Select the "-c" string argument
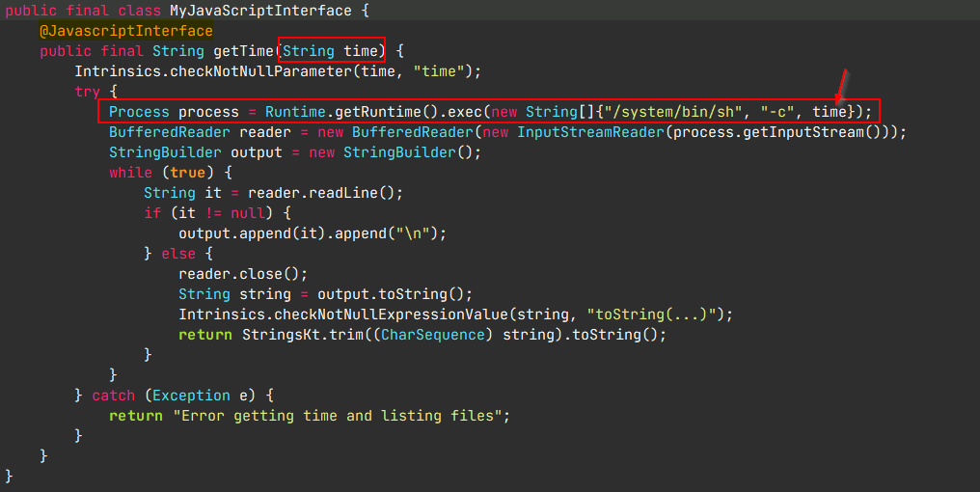Image resolution: width=980 pixels, height=492 pixels. click(777, 112)
